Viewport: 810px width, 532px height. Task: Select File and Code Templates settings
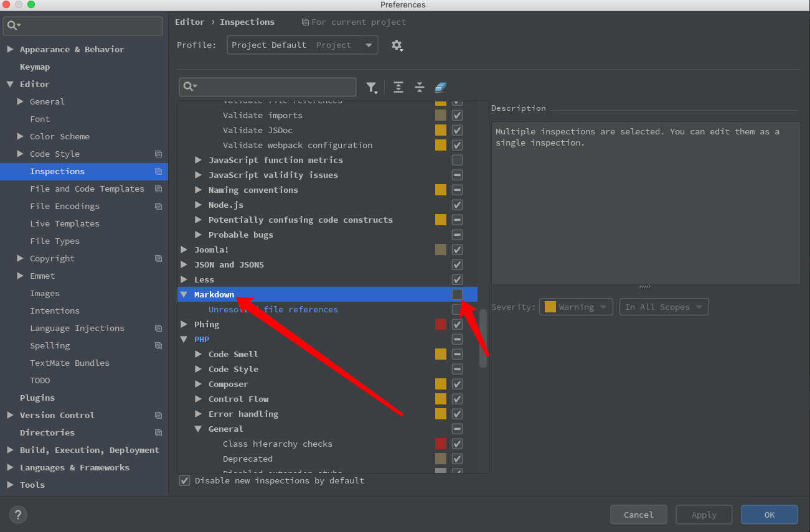click(x=87, y=189)
